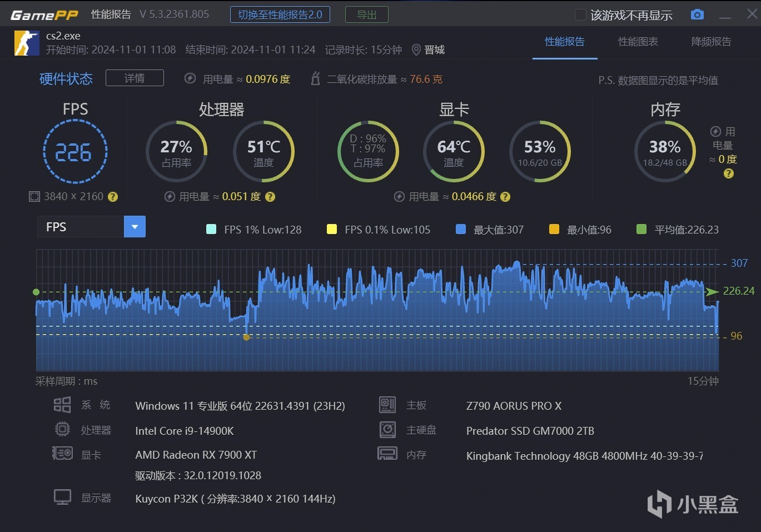Click the yellow minimum-value dot on the chart
This screenshot has height=532, width=761.
[247, 337]
